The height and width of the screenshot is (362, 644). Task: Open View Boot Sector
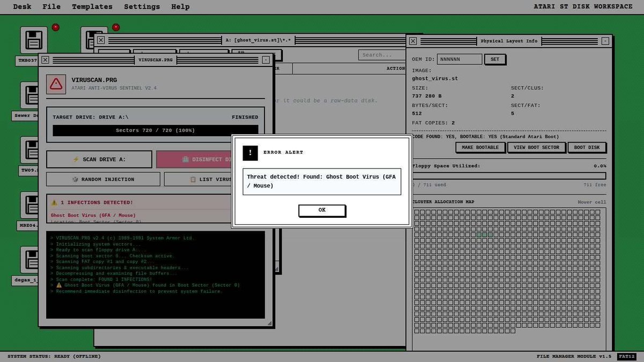coord(536,147)
